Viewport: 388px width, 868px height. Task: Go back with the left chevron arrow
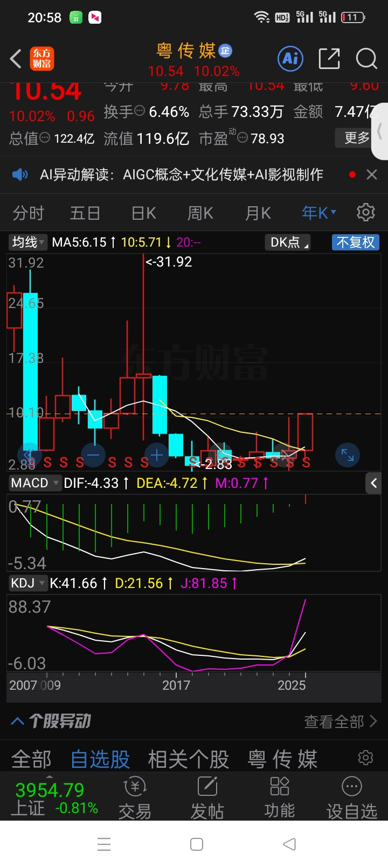16,59
